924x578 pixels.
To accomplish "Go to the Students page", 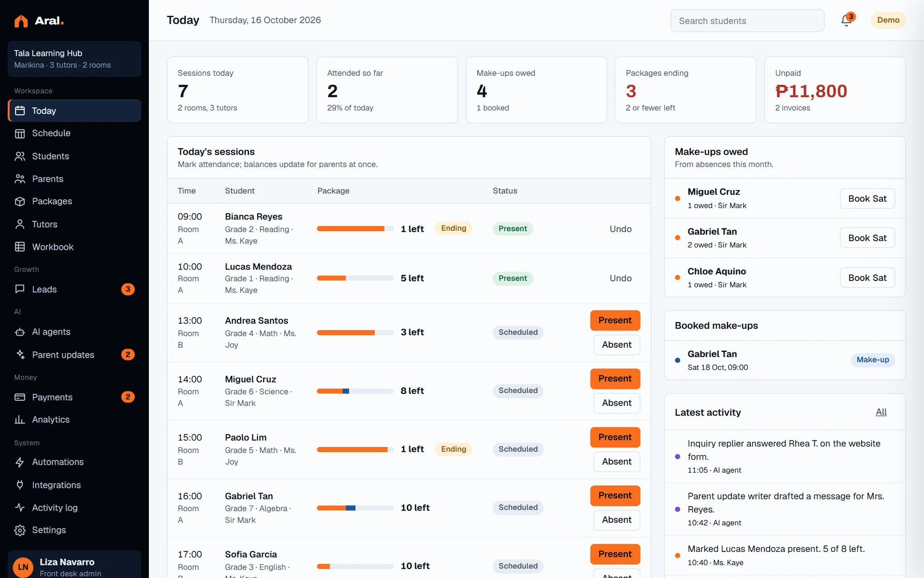I will pyautogui.click(x=74, y=156).
